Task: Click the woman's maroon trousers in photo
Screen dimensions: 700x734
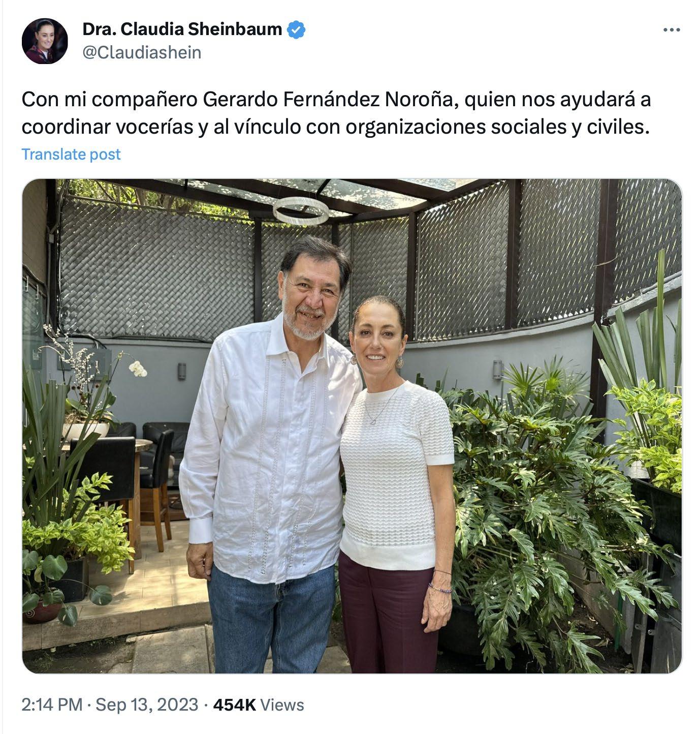Action: pyautogui.click(x=387, y=614)
